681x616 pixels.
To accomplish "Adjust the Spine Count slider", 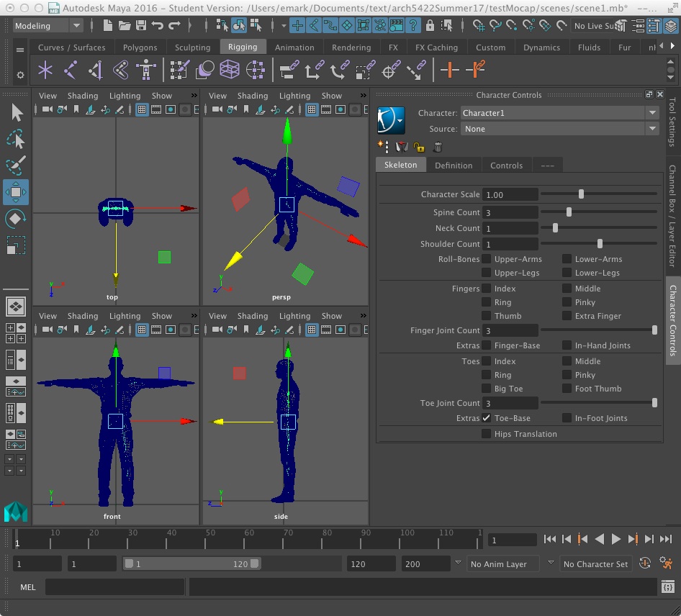I will [x=569, y=212].
